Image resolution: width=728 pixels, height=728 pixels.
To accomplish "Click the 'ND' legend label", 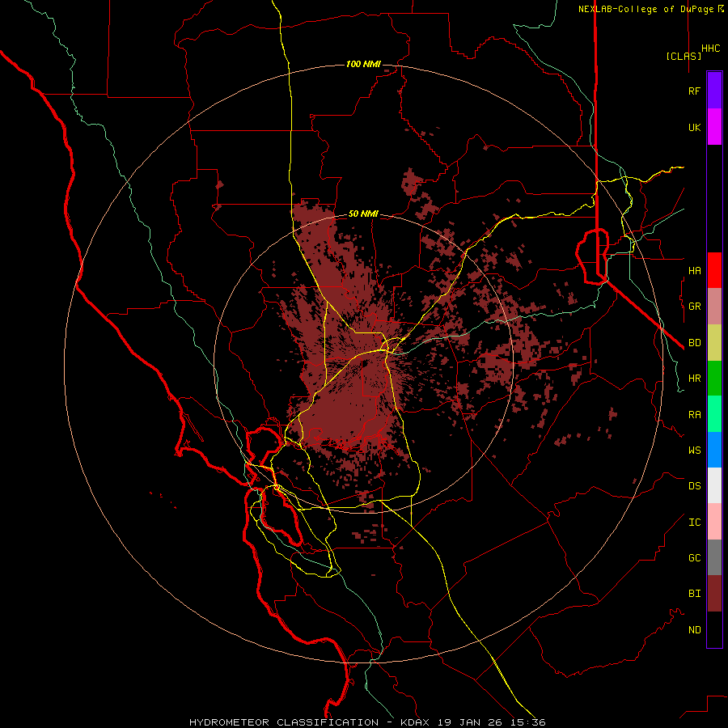I will [694, 630].
